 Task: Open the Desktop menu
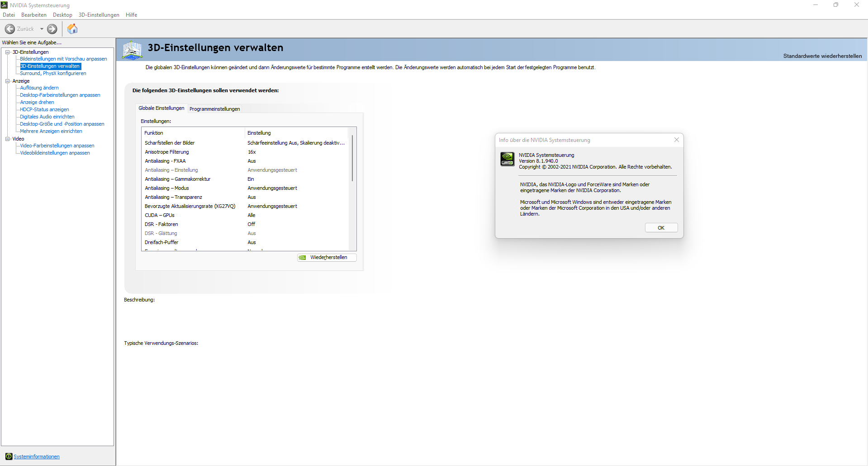pos(62,15)
